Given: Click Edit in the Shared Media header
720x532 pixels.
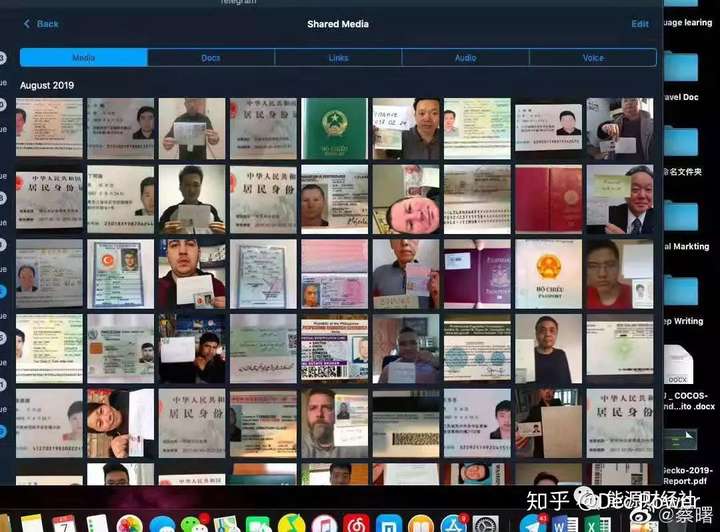Looking at the screenshot, I should (x=640, y=24).
